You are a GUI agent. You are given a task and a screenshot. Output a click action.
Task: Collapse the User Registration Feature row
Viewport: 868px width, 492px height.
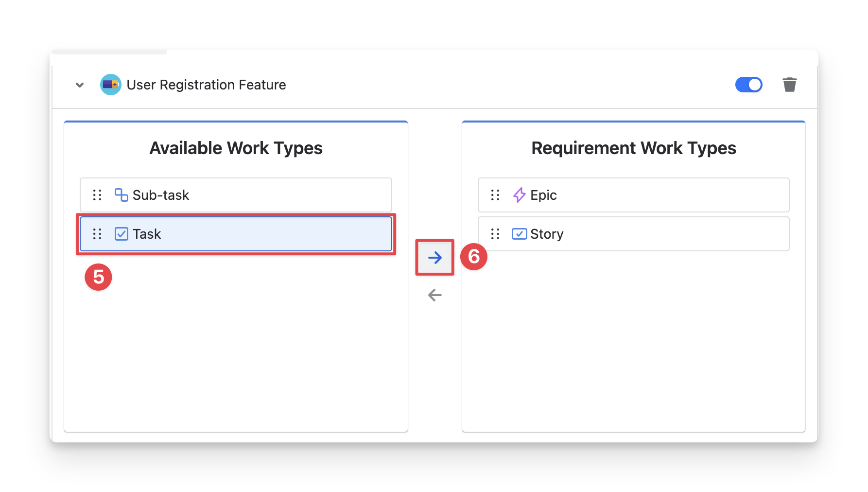[80, 85]
